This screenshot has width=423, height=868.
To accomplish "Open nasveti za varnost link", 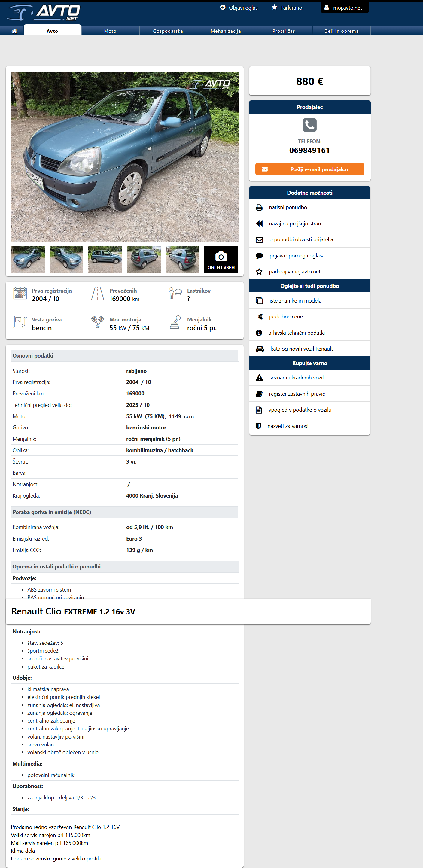I will click(288, 426).
